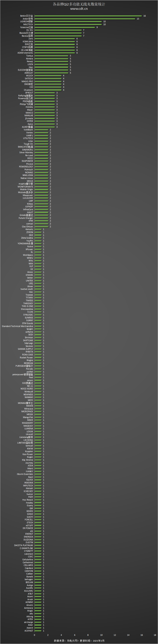The image size is (158, 644).
Task: Select the "SPROUT" label
Action: point(29,93)
